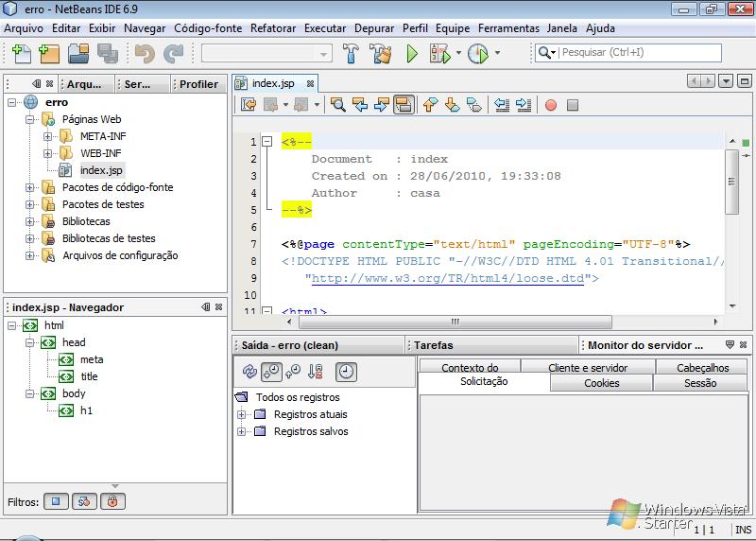
Task: Expand the META-INF folder
Action: pos(47,136)
